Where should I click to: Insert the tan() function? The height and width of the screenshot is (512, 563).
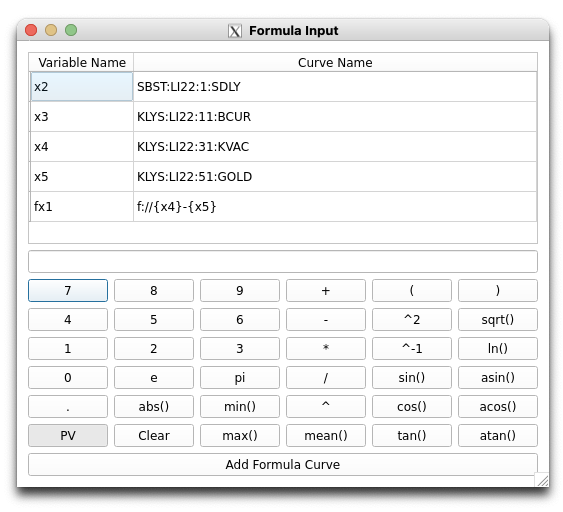point(412,436)
